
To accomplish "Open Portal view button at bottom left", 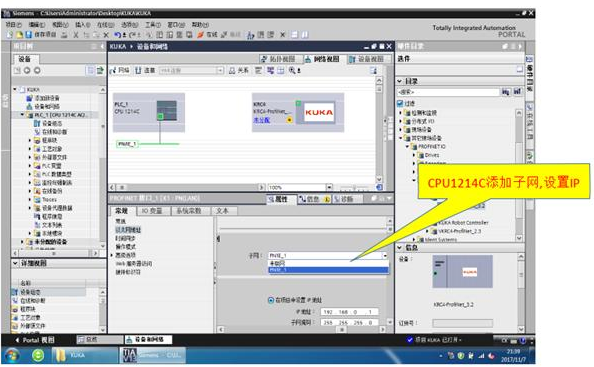I will click(35, 340).
